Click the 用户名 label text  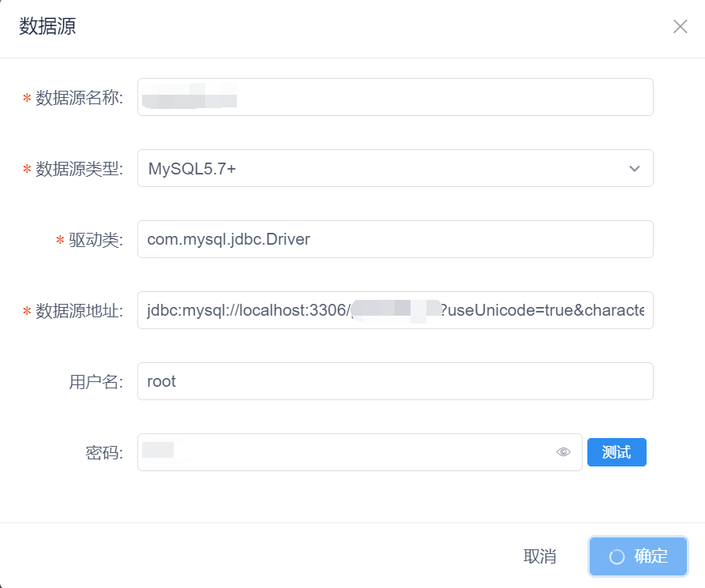coord(96,382)
